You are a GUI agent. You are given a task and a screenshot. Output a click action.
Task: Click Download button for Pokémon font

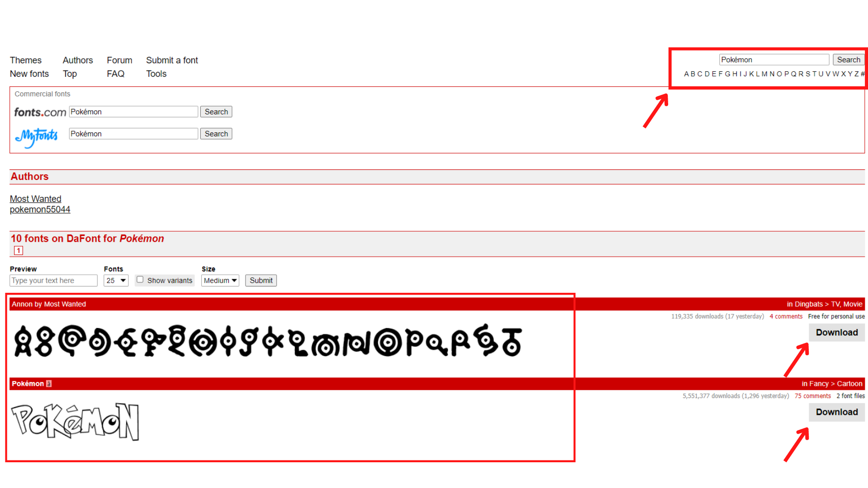click(x=837, y=411)
